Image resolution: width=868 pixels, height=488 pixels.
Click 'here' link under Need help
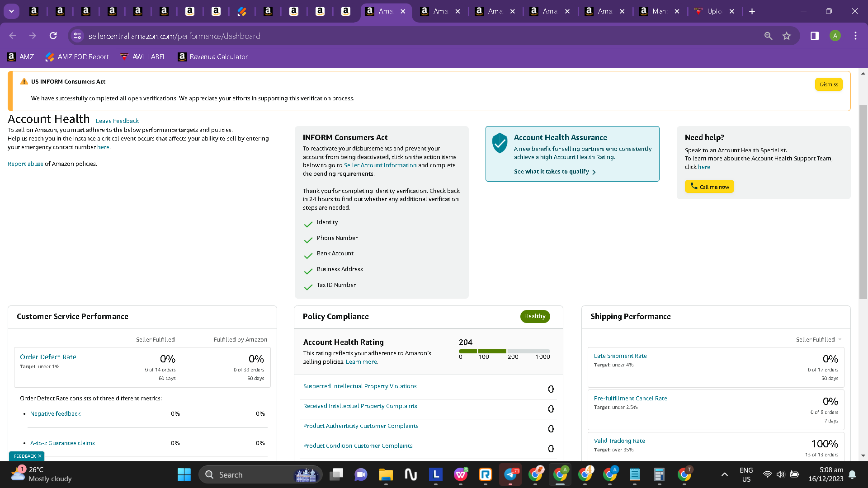(704, 167)
